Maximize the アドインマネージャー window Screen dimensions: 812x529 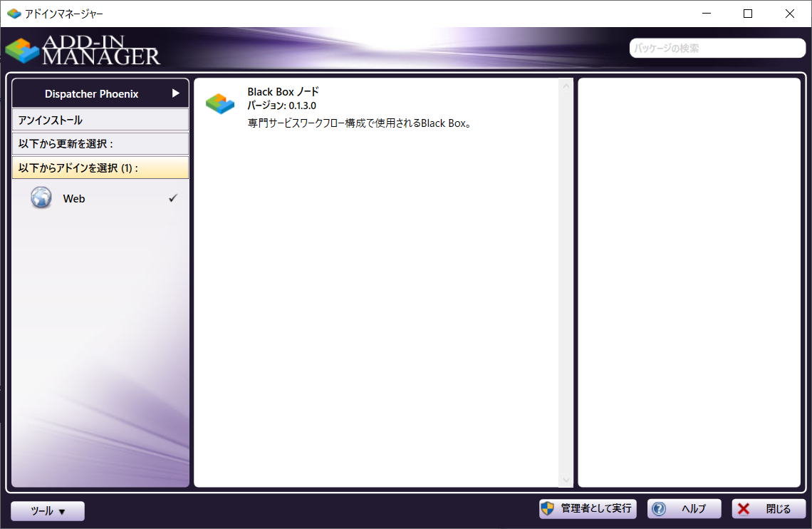[748, 14]
